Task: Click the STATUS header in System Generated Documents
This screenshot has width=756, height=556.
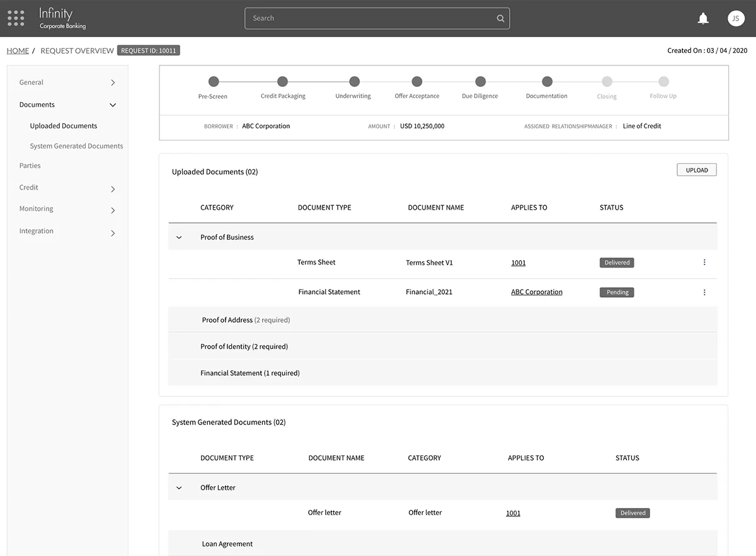Action: (x=627, y=458)
